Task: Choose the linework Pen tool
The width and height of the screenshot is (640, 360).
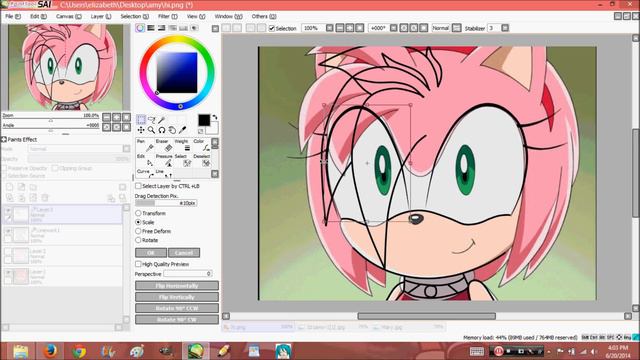Action: [x=146, y=145]
